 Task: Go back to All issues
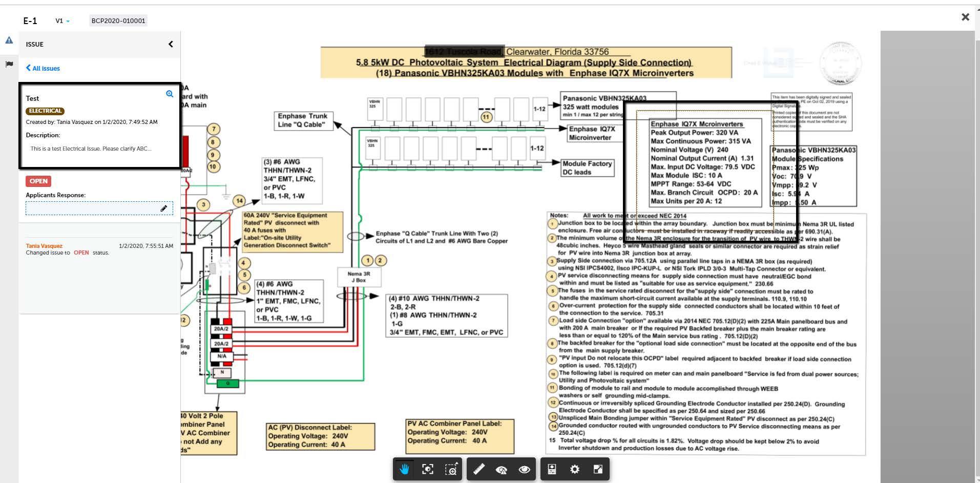point(43,68)
